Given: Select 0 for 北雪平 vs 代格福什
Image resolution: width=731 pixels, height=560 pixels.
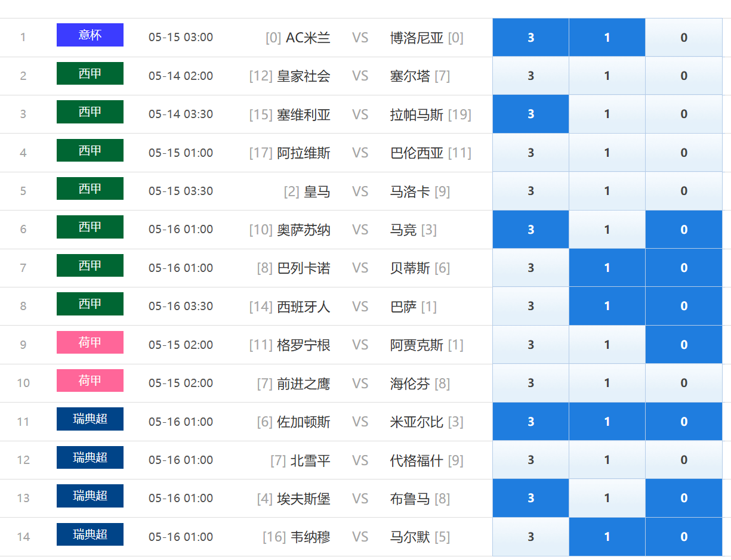Looking at the screenshot, I should pos(684,460).
